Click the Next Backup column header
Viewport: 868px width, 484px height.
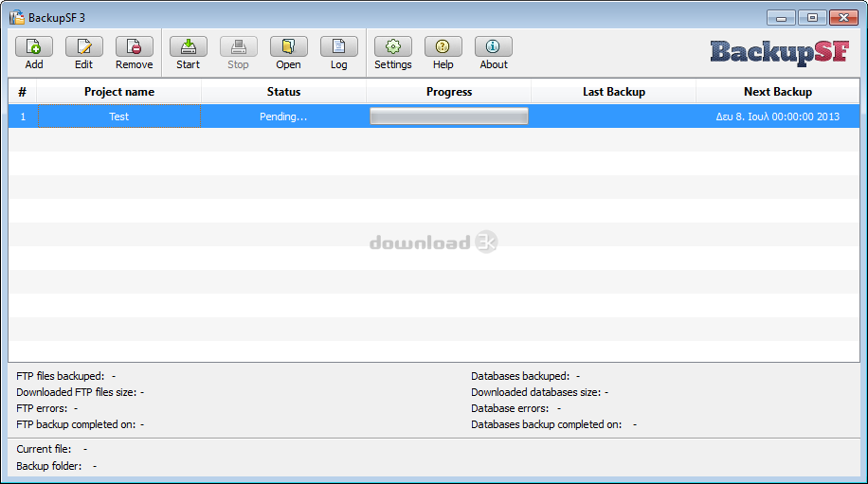point(777,92)
